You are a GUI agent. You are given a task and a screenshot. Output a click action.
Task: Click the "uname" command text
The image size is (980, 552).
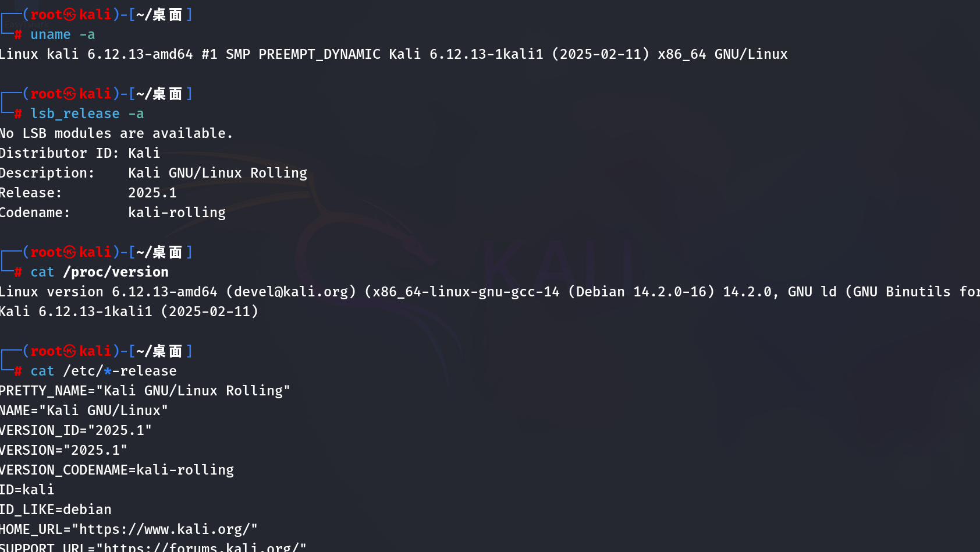pos(51,35)
